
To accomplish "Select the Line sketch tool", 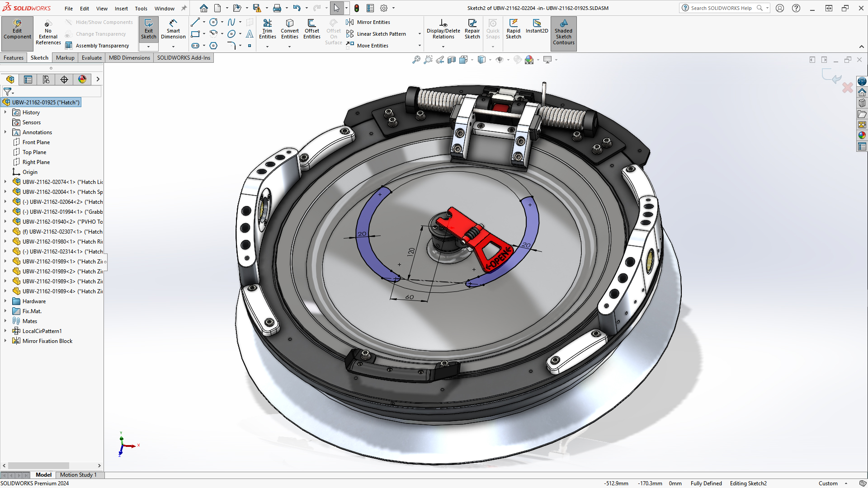I will pos(195,22).
